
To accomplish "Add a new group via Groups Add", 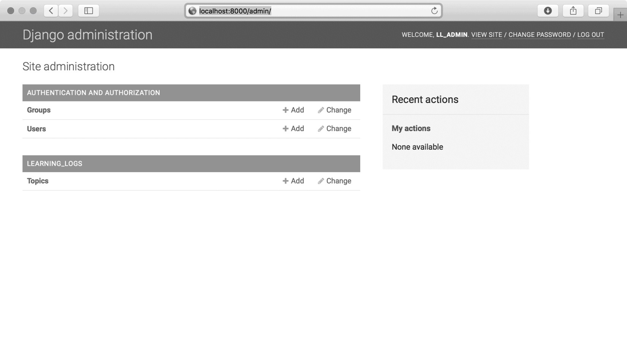I will tap(293, 110).
